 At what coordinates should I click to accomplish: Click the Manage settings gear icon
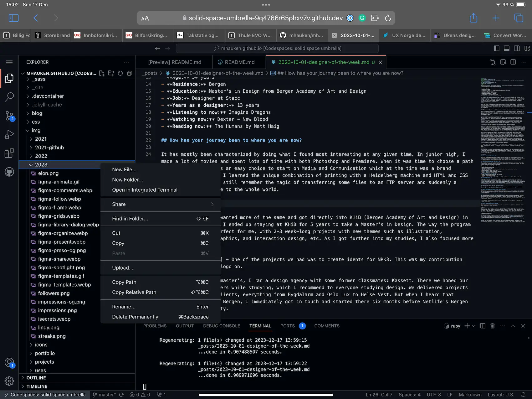point(9,381)
